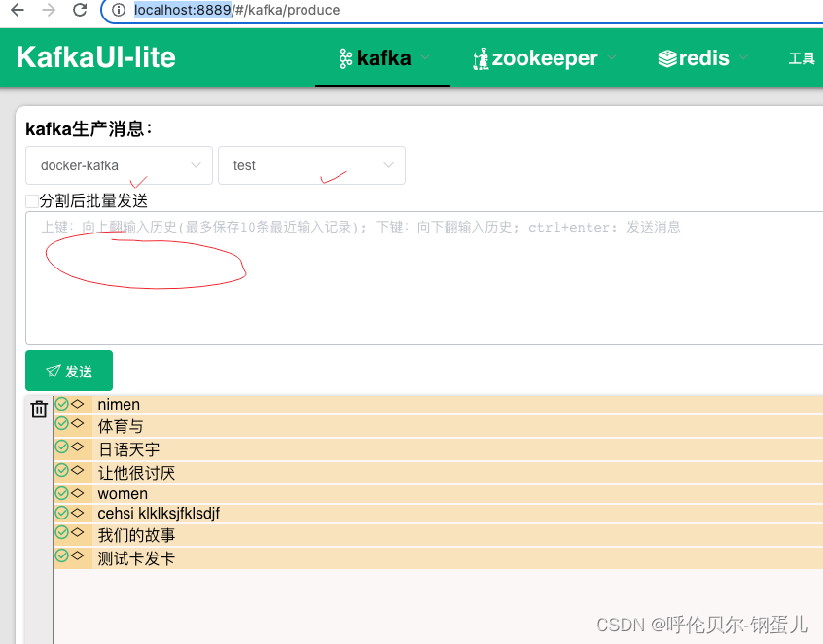Click the site info icon in address bar

(119, 10)
